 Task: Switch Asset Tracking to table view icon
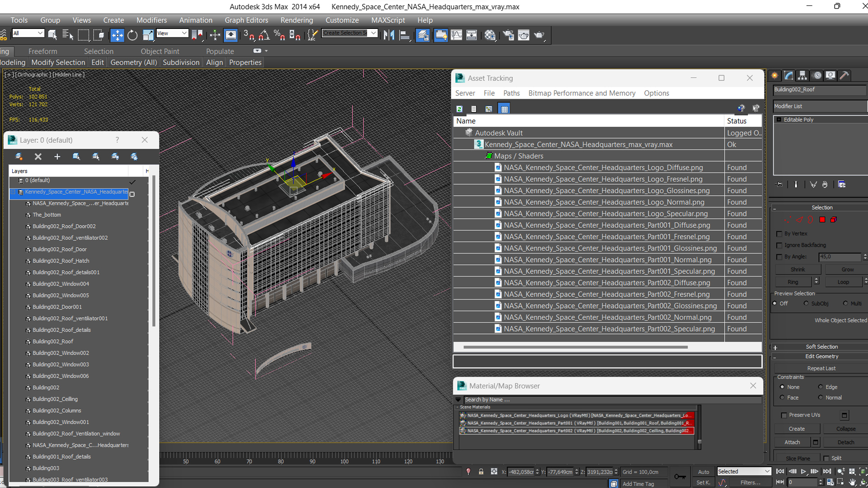(504, 109)
